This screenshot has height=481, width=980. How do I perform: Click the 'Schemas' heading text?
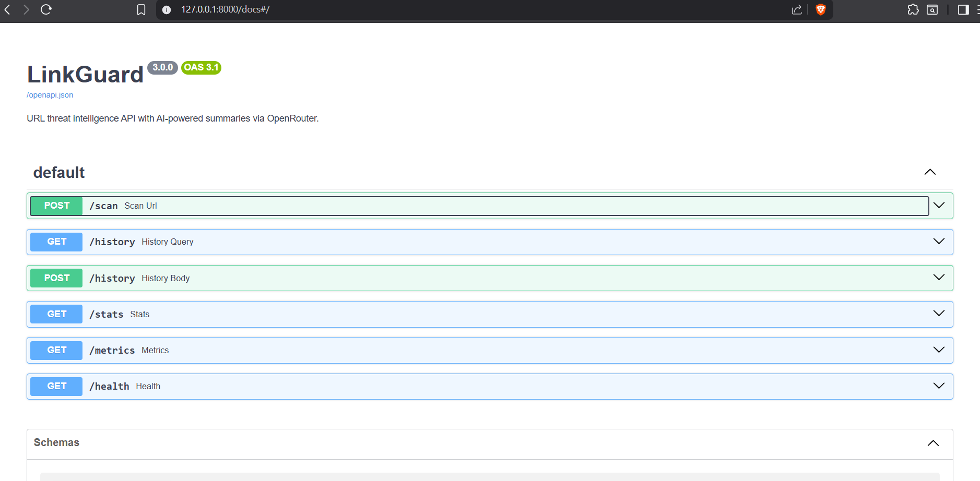pyautogui.click(x=56, y=442)
